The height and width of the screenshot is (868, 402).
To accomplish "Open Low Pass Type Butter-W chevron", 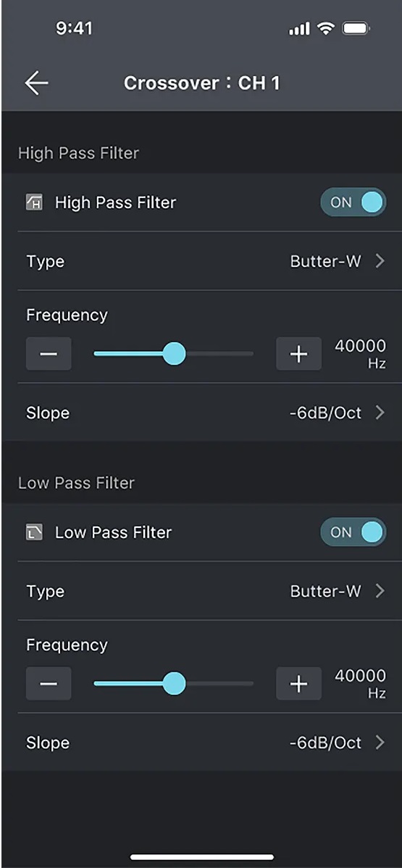I will click(380, 591).
